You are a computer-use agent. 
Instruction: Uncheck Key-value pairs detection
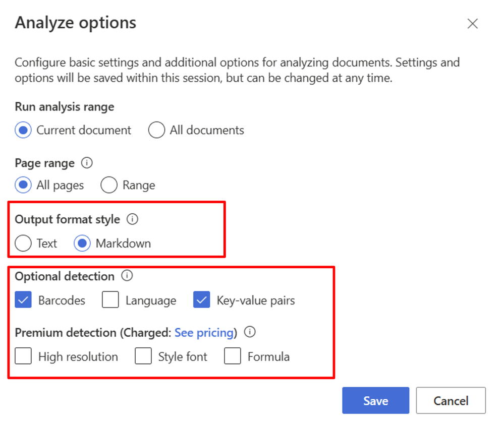[201, 300]
